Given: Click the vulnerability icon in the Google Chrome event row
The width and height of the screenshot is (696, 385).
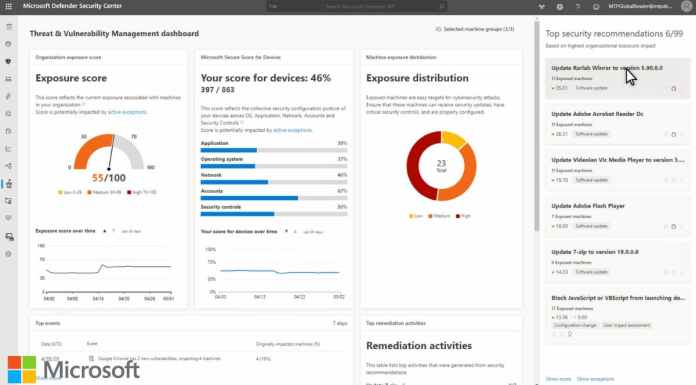Looking at the screenshot, I should pos(91,358).
